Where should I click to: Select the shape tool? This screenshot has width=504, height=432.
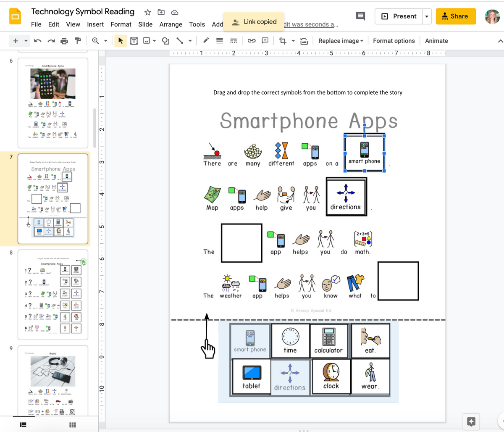165,40
